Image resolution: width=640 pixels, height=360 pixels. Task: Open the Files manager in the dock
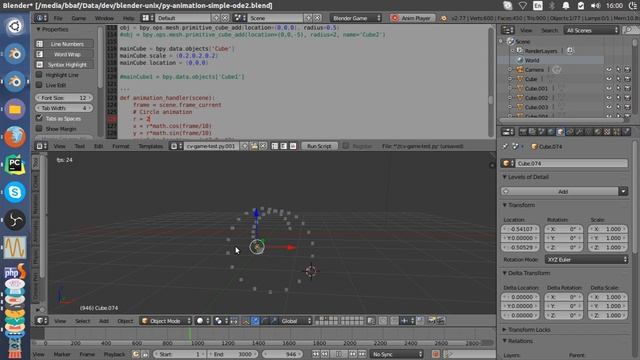click(15, 109)
